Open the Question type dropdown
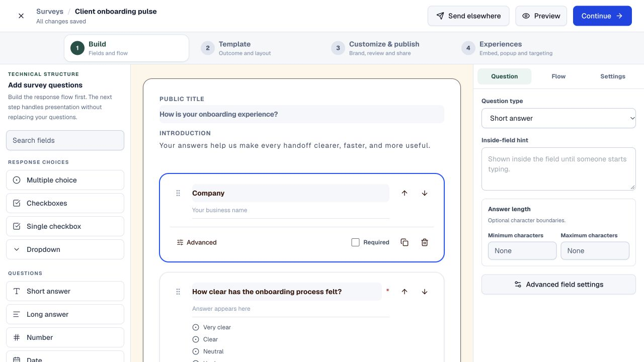Screen dimensions: 644x362 (x=558, y=118)
